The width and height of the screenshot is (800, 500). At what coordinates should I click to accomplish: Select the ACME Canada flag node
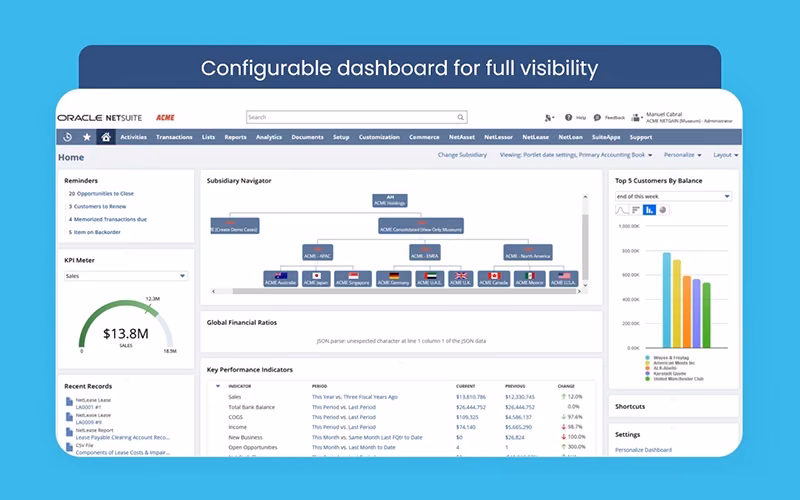coord(494,279)
